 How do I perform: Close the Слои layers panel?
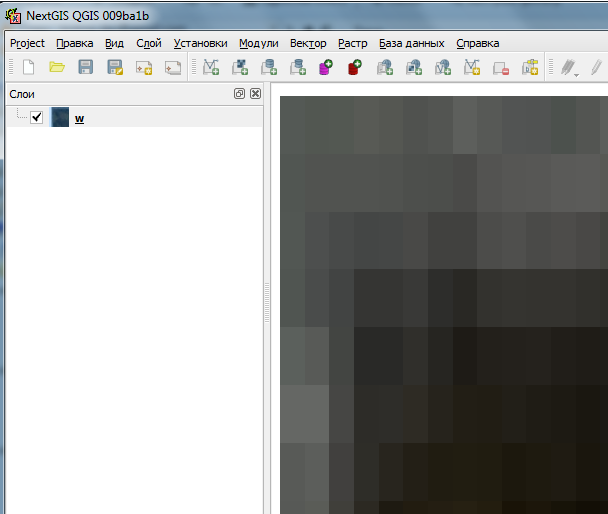click(256, 93)
